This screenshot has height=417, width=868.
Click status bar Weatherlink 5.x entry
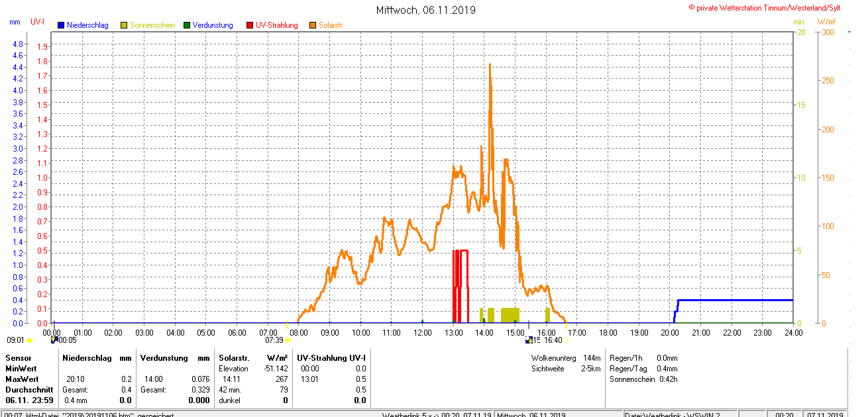coord(437,414)
